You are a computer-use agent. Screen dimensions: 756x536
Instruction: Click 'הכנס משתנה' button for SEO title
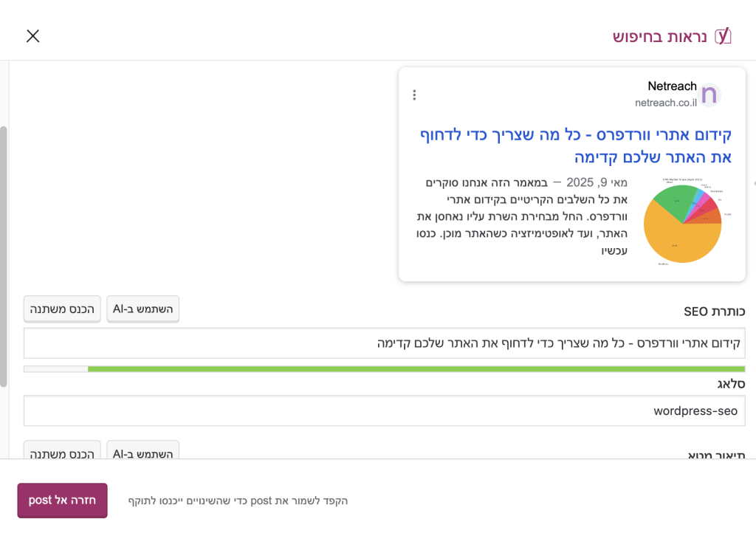click(x=62, y=309)
